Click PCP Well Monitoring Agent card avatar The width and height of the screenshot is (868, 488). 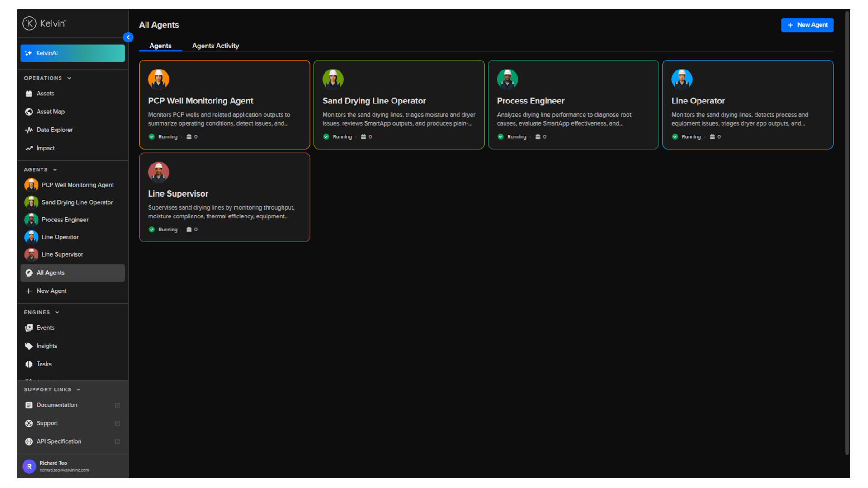click(x=159, y=79)
